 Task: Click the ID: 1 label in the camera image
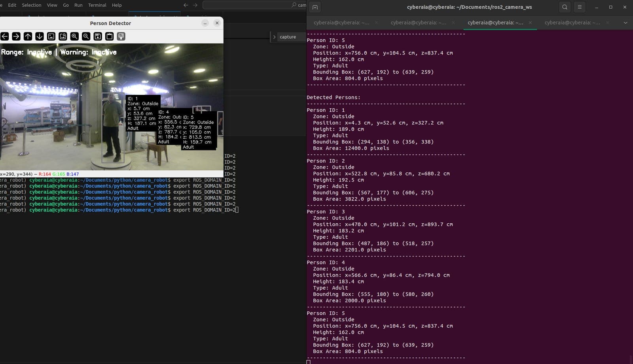click(x=133, y=98)
